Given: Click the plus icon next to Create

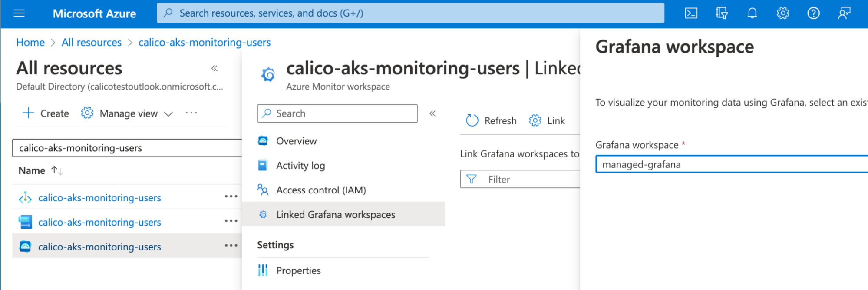Looking at the screenshot, I should (28, 113).
